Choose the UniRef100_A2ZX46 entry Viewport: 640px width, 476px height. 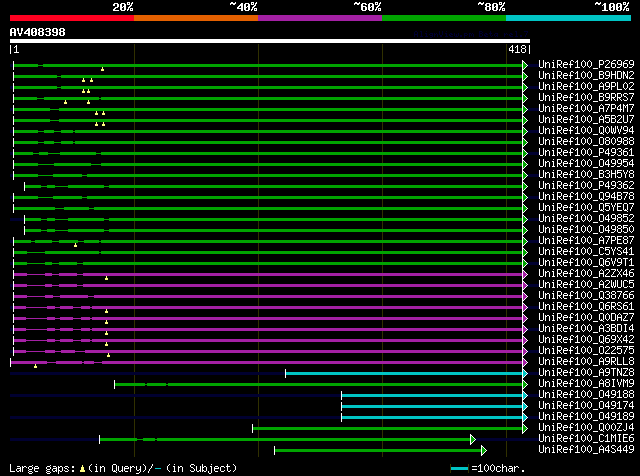[x=586, y=274]
